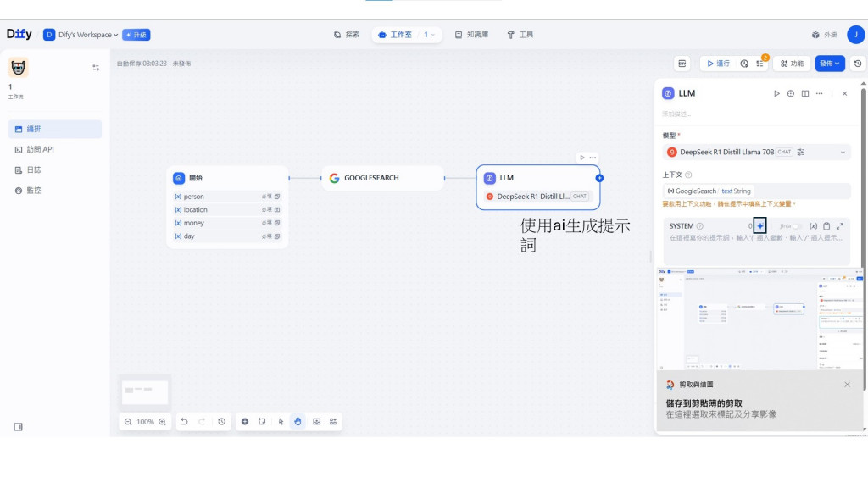This screenshot has height=488, width=868.
Task: Open run history clock icon in top bar
Action: tap(744, 64)
